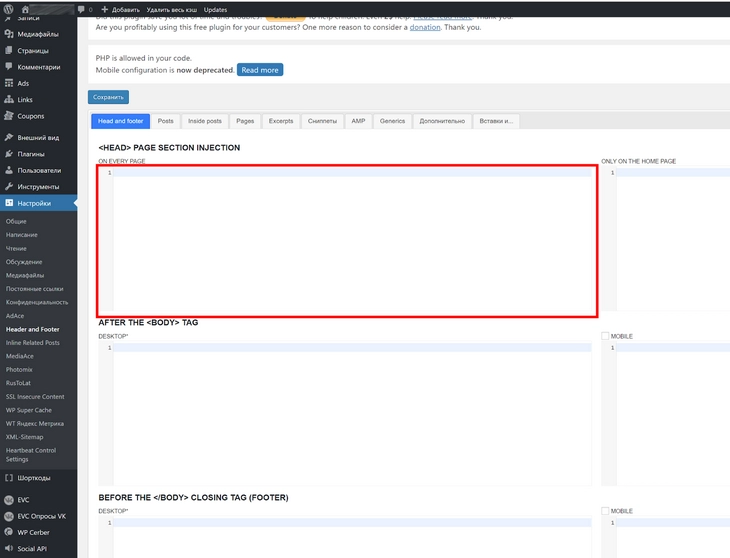730x558 pixels.
Task: Open MediaAce submenu item
Action: pyautogui.click(x=20, y=356)
